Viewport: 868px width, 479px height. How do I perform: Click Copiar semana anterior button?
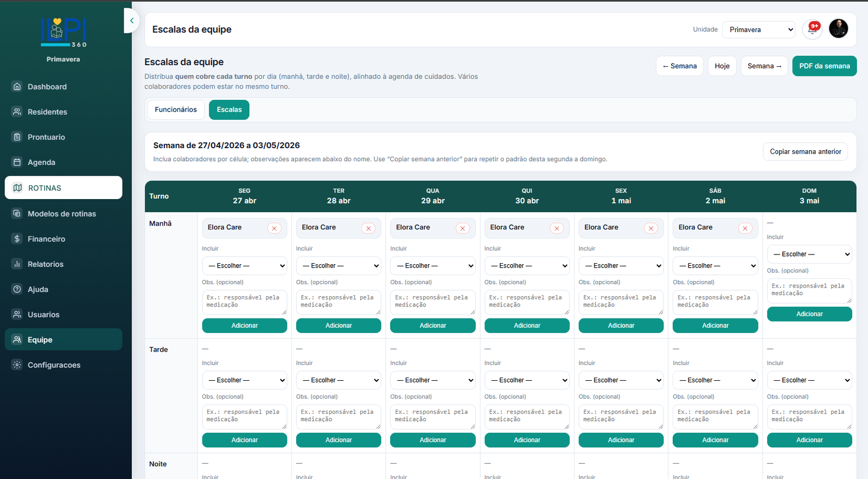[x=806, y=152]
